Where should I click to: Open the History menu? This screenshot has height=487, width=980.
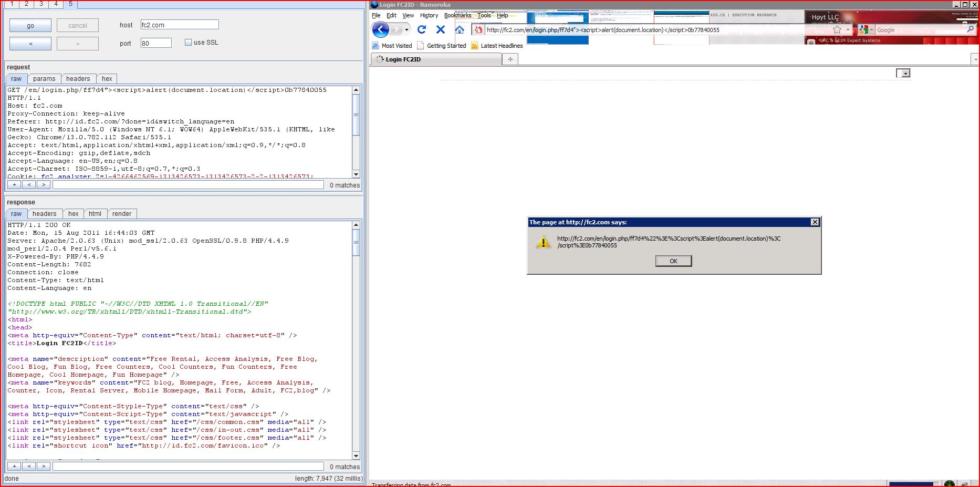pos(429,15)
